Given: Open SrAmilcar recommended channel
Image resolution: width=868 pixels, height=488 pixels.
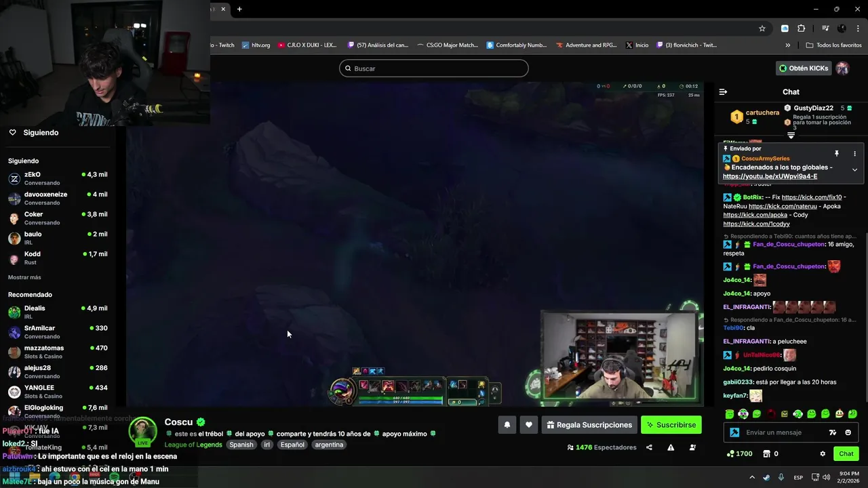Looking at the screenshot, I should 58,332.
